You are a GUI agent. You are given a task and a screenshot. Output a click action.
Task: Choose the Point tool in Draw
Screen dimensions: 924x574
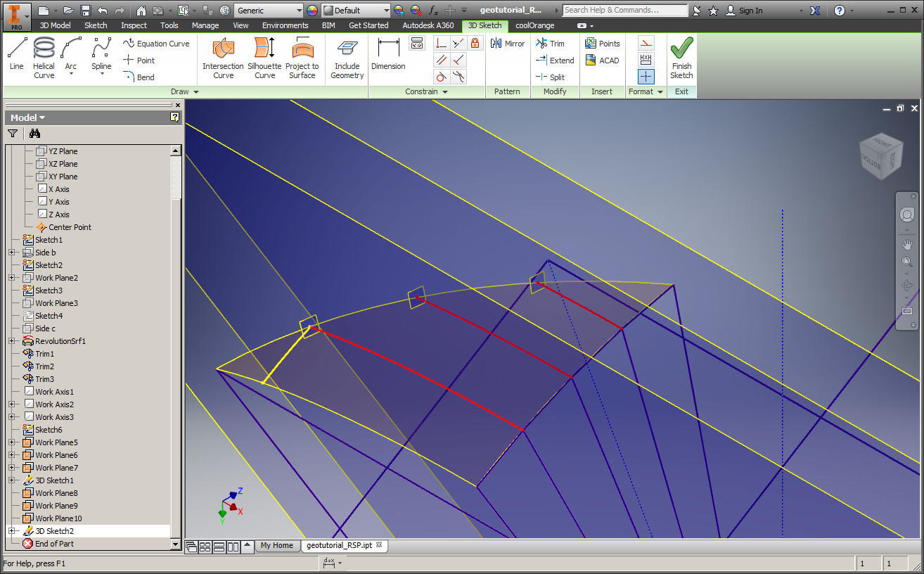click(x=139, y=60)
